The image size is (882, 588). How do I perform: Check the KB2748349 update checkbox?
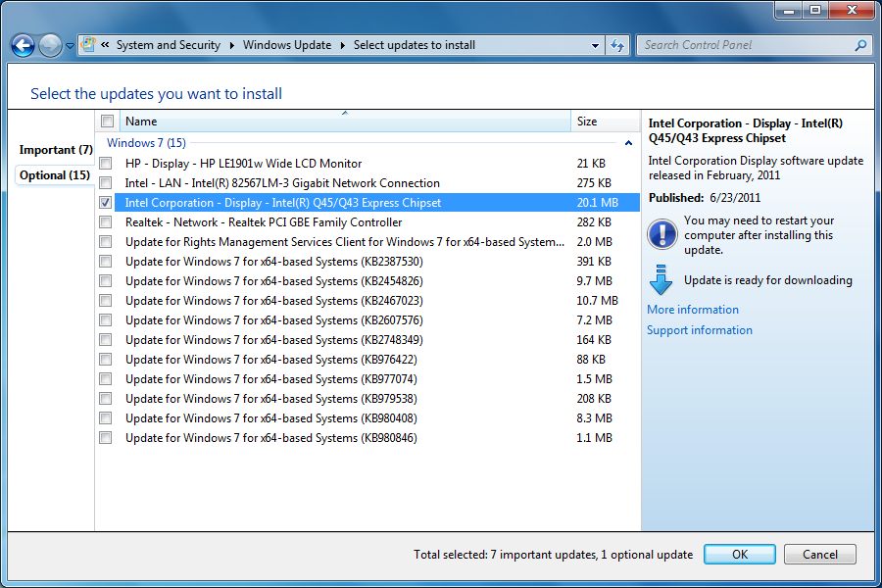105,340
